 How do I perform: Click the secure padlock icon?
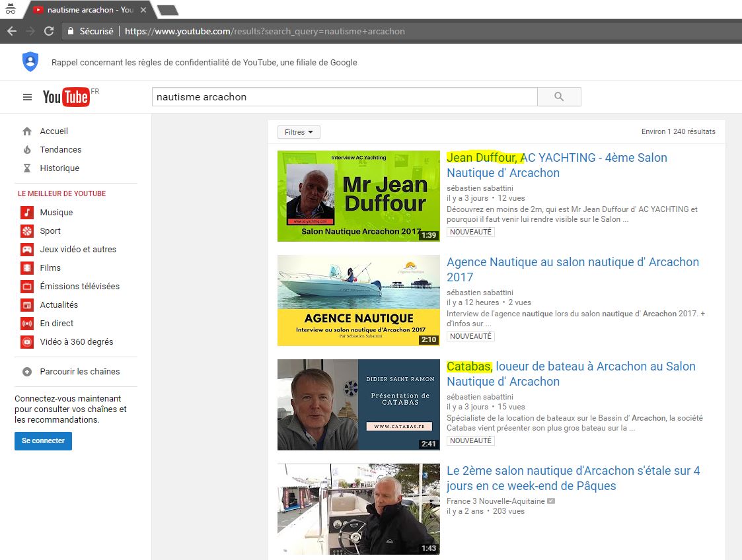click(71, 31)
